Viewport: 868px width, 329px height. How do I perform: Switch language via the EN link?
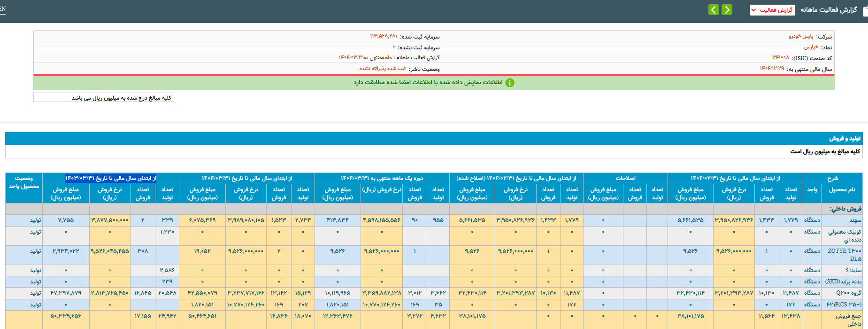point(3,9)
